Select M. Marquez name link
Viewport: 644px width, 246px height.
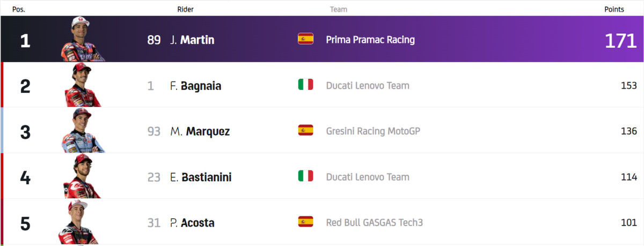[200, 131]
